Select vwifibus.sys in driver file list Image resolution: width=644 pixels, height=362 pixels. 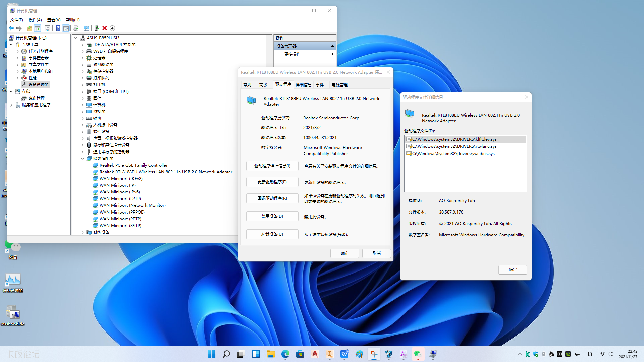[x=466, y=154]
